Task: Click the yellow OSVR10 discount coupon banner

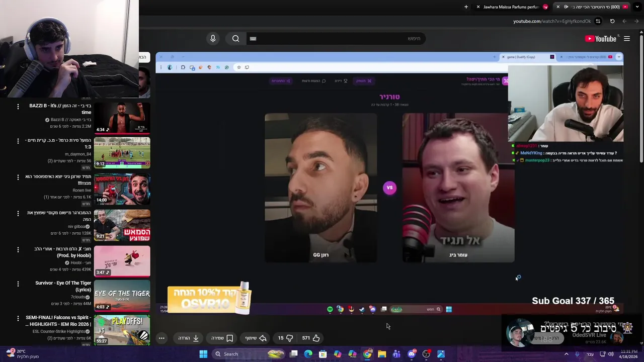Action: (208, 299)
